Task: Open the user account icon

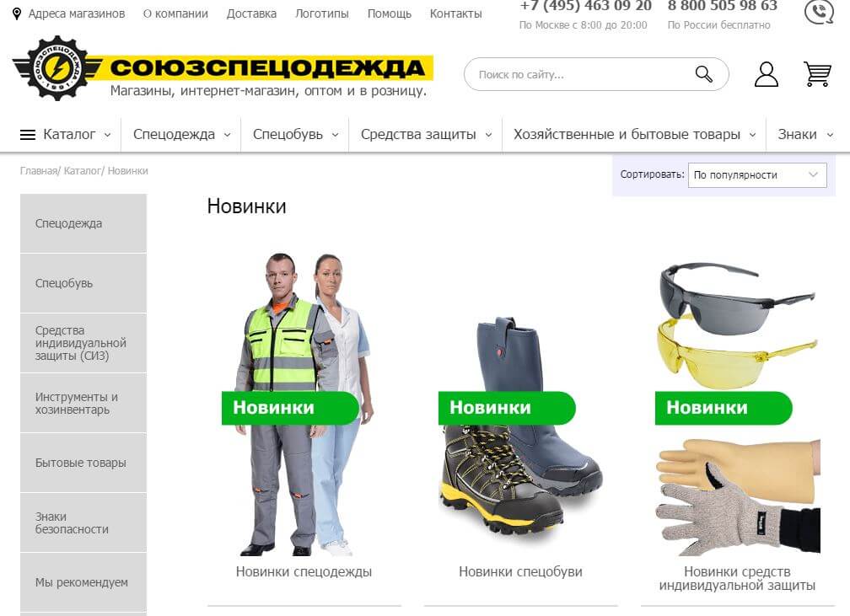Action: pyautogui.click(x=766, y=74)
